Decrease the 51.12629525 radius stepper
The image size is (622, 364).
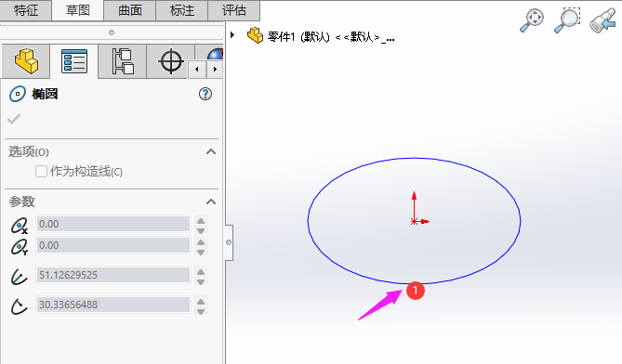[201, 281]
